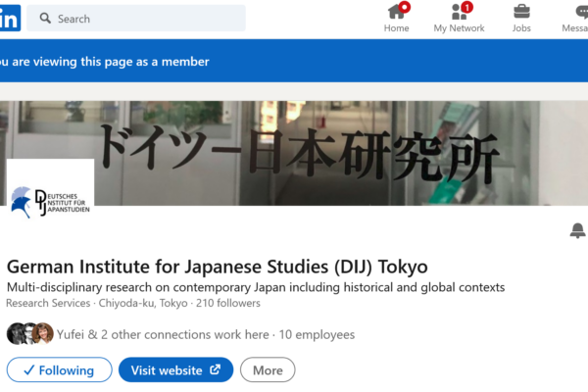The image size is (588, 392).
Task: Open the More options dropdown
Action: [x=268, y=369]
